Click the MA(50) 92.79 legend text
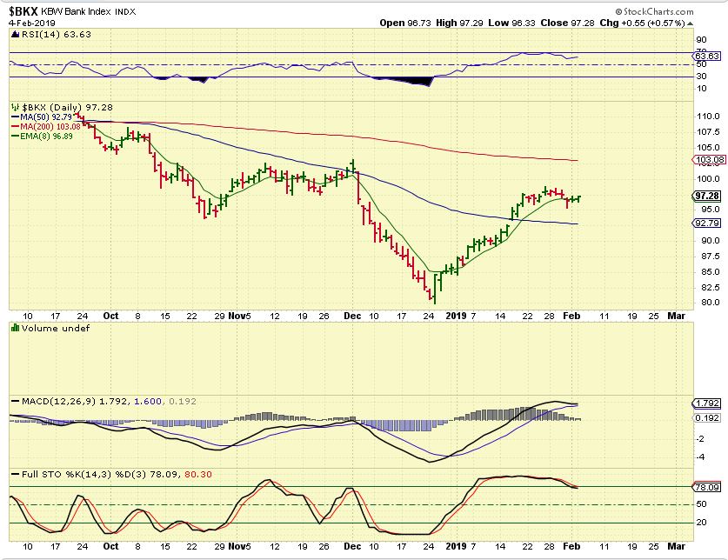Image resolution: width=728 pixels, height=560 pixels. pos(46,117)
